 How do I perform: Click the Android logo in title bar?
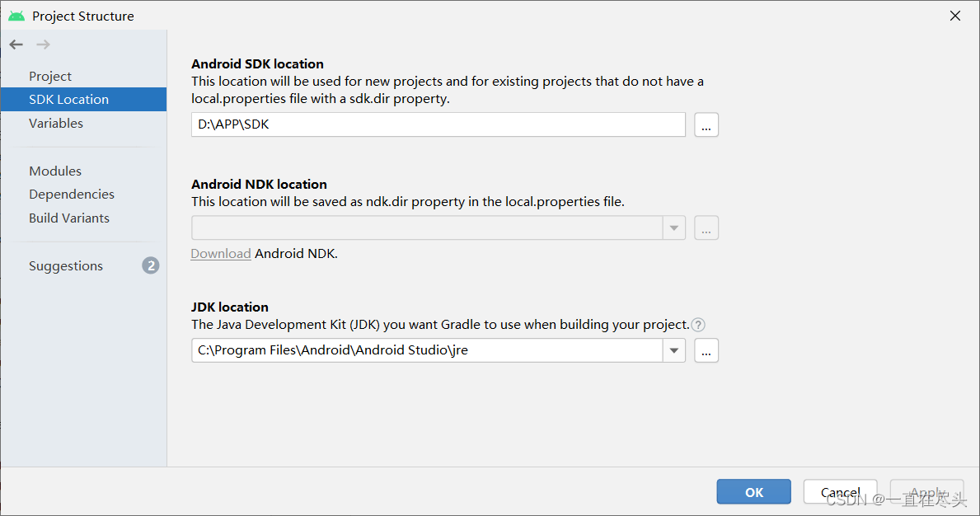click(16, 16)
